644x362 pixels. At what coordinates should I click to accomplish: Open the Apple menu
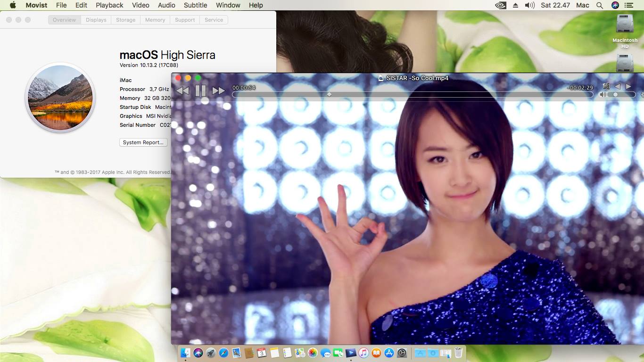coord(13,5)
